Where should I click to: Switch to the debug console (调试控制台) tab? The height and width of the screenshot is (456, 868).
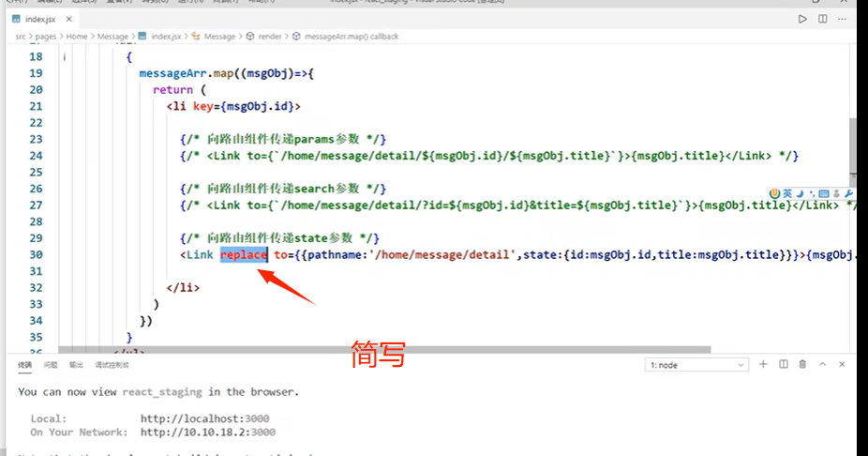(x=112, y=365)
